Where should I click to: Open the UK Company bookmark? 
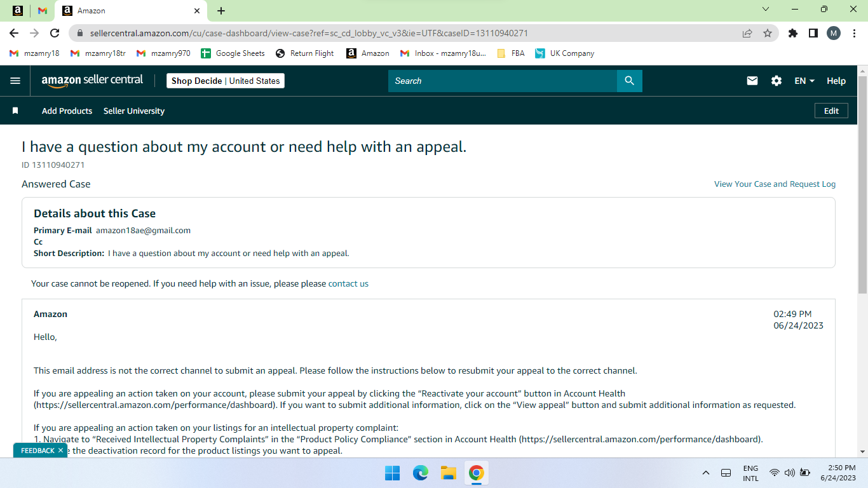pyautogui.click(x=564, y=53)
